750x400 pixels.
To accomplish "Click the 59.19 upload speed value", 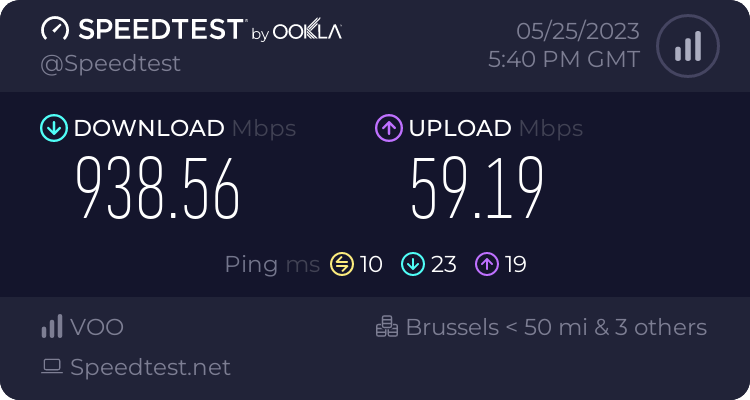I will pyautogui.click(x=477, y=189).
